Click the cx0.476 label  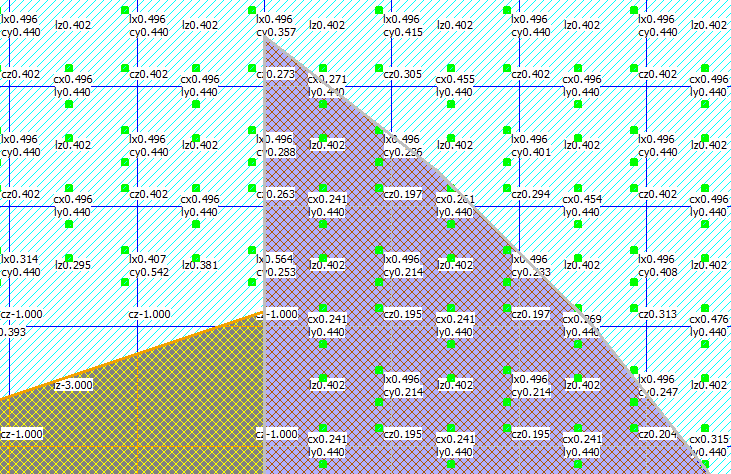[x=709, y=319]
